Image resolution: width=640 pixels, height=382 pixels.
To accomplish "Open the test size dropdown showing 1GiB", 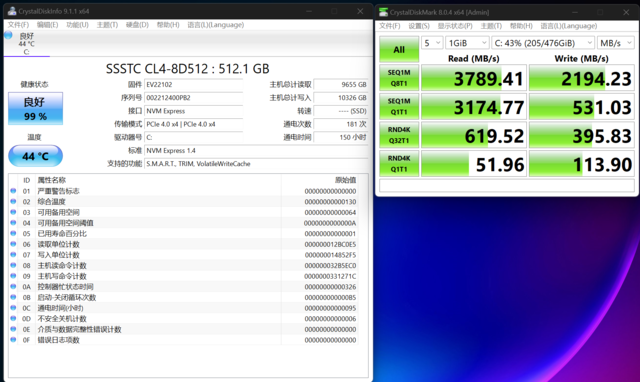I will [x=467, y=43].
